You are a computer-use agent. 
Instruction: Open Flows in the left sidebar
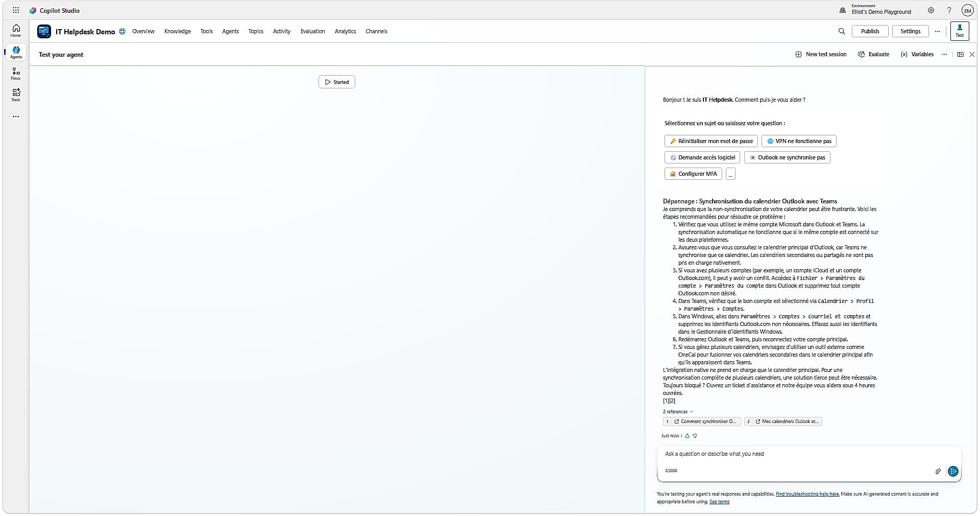16,74
